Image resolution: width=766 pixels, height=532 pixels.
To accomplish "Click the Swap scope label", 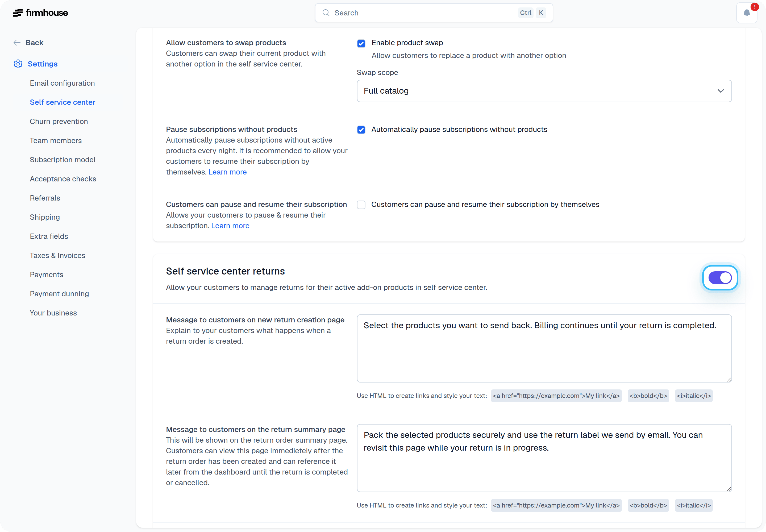I will click(377, 72).
